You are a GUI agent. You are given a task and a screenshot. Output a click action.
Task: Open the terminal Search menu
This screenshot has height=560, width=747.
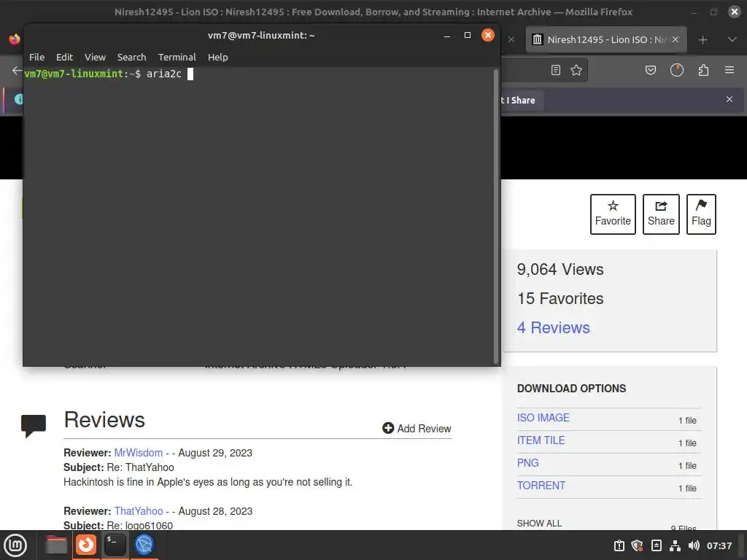click(131, 57)
